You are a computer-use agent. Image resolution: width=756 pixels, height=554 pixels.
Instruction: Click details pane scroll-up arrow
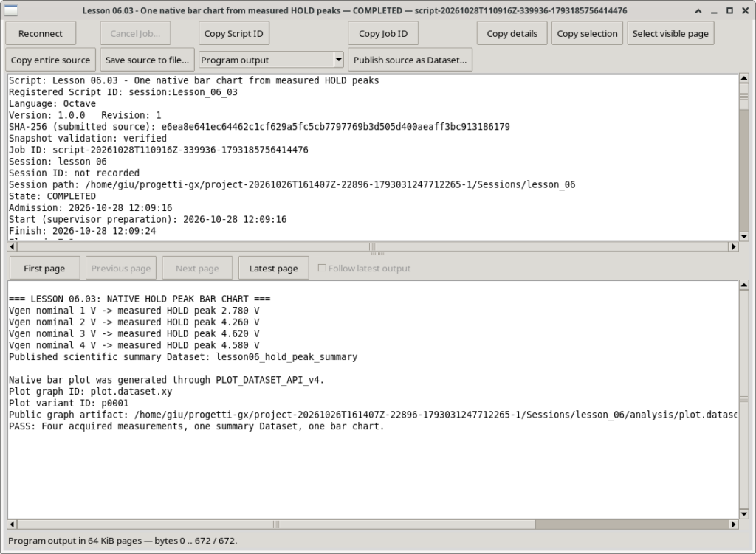tap(744, 78)
